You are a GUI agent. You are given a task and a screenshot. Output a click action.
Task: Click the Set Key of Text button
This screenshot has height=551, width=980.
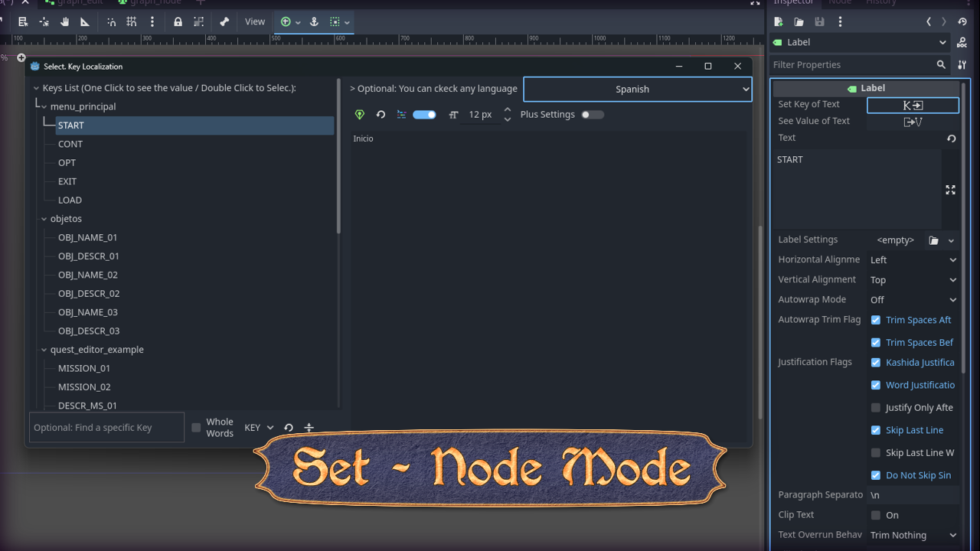[x=913, y=106]
